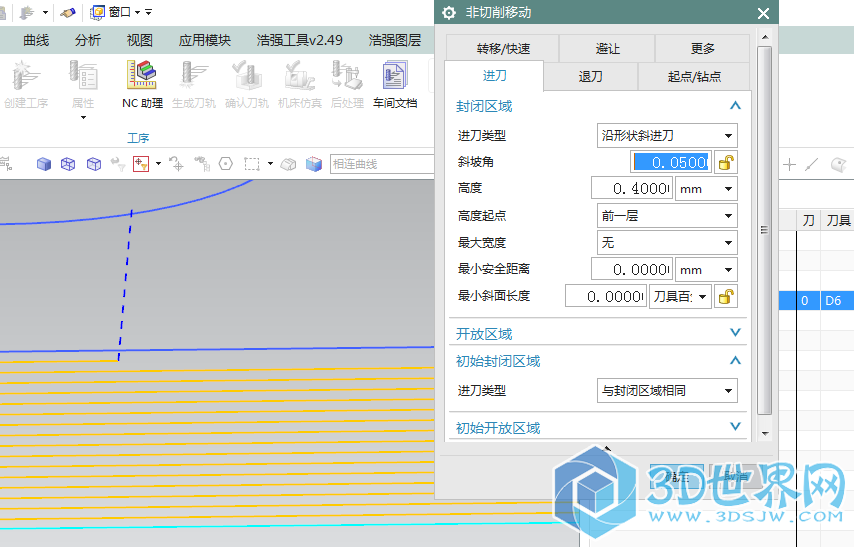The height and width of the screenshot is (547, 854).
Task: Click the grayed filter-funnel arrow icon
Action: click(x=118, y=164)
